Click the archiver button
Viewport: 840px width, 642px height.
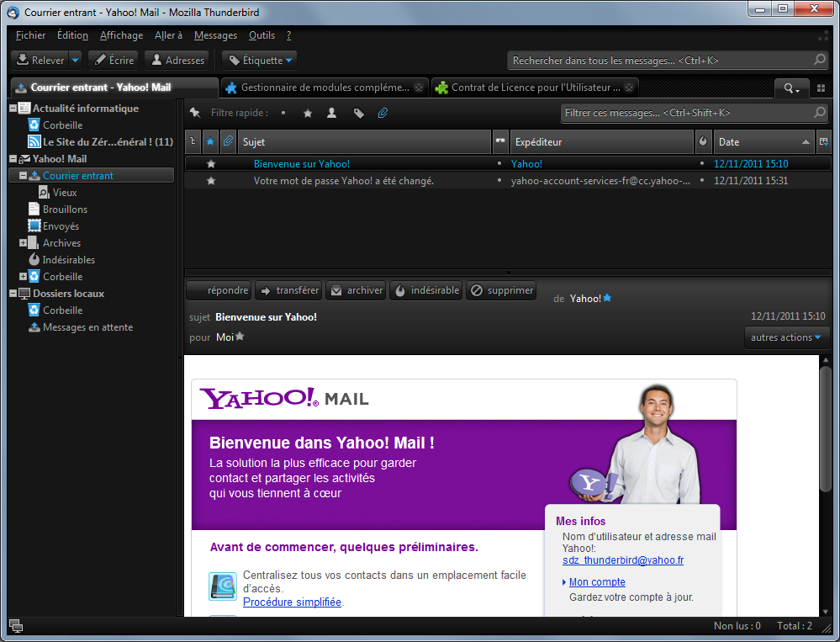357,290
